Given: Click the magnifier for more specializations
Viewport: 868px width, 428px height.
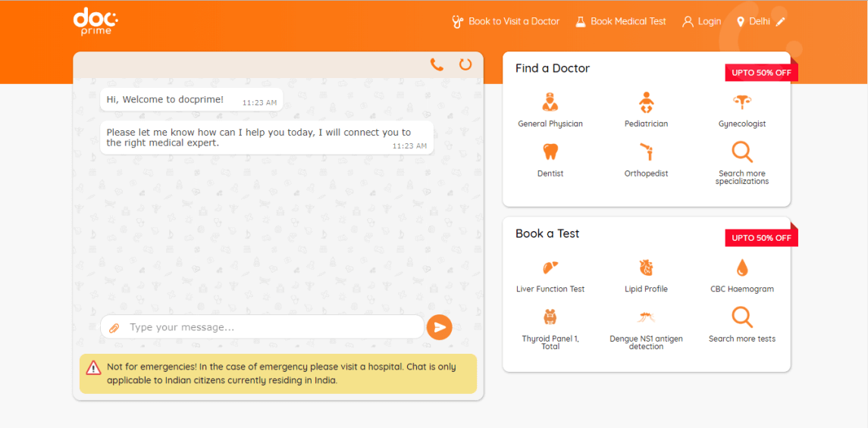Looking at the screenshot, I should pyautogui.click(x=742, y=152).
